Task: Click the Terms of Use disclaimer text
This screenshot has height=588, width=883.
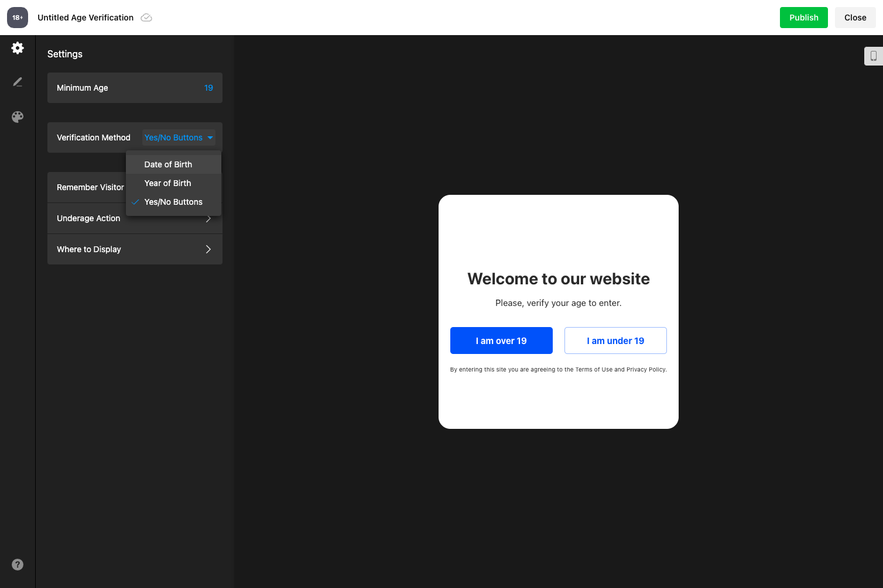Action: pos(559,370)
